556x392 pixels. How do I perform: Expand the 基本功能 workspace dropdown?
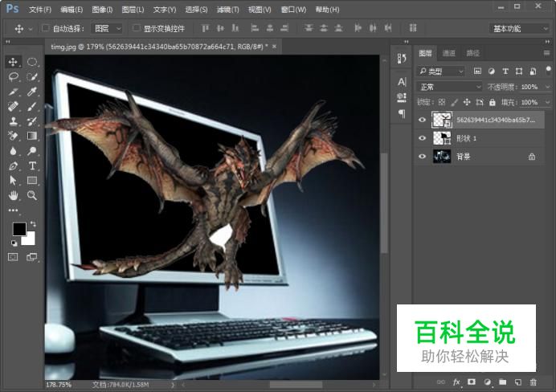(519, 28)
